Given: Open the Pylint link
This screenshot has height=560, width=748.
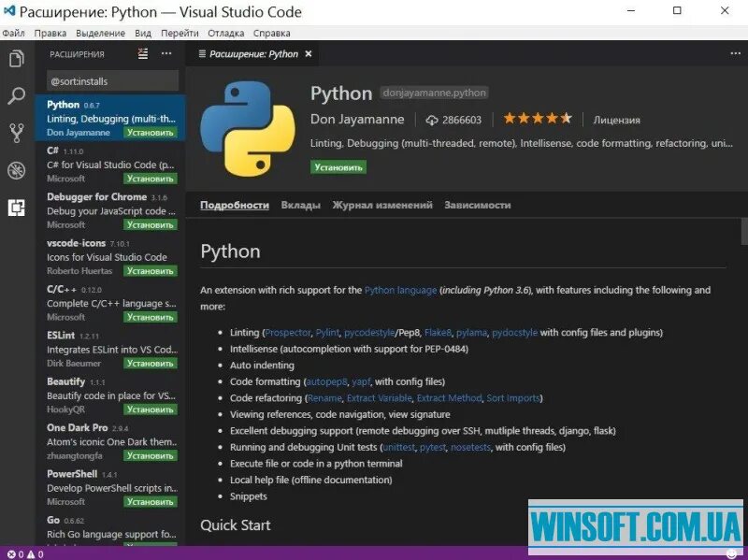Looking at the screenshot, I should click(327, 333).
